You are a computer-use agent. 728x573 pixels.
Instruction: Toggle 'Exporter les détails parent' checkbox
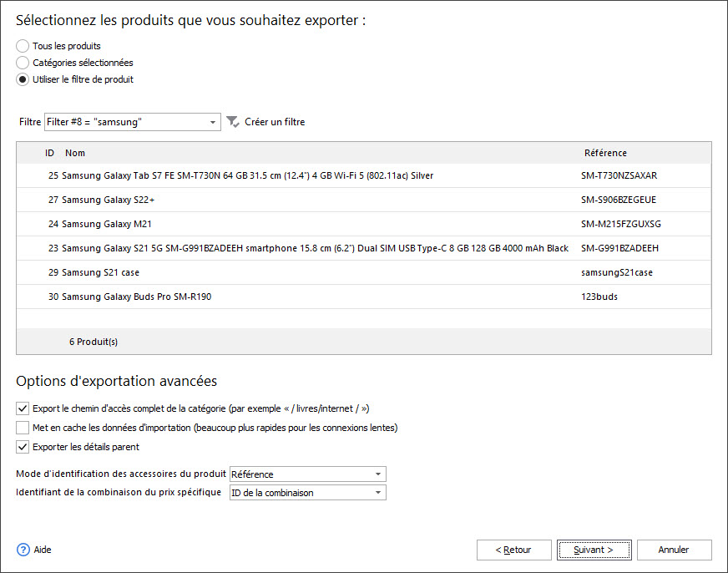23,447
